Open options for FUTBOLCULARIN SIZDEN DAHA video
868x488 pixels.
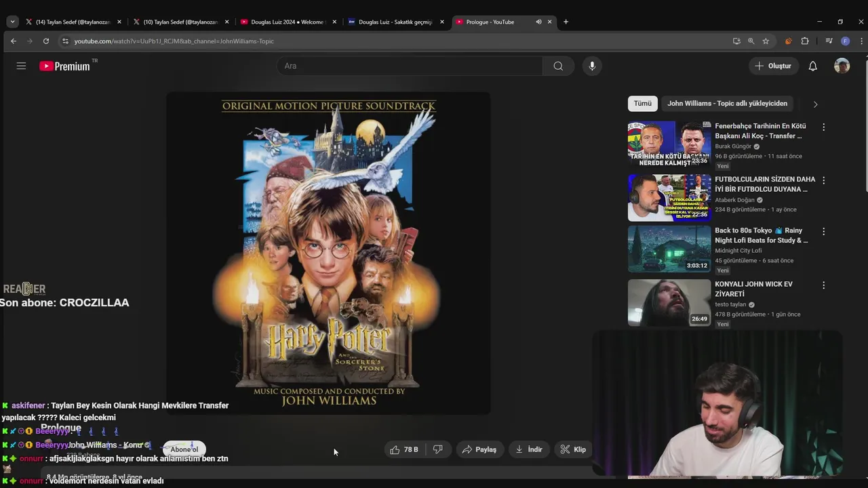(x=823, y=180)
